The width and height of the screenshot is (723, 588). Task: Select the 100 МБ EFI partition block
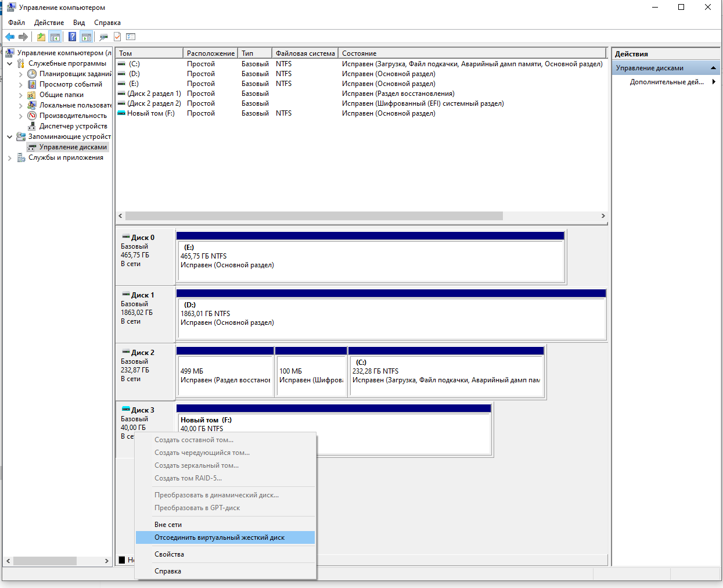click(x=311, y=375)
